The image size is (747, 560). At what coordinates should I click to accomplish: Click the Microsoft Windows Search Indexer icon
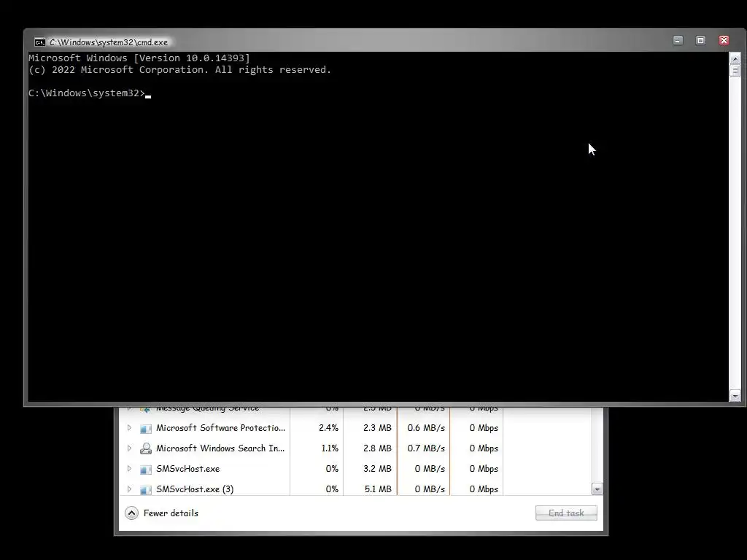pyautogui.click(x=146, y=448)
